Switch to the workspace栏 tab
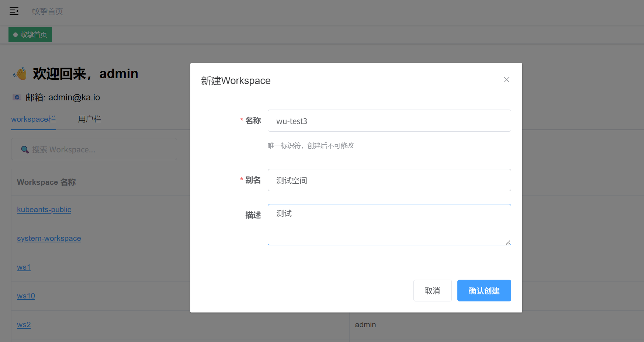This screenshot has width=644, height=342. (34, 119)
